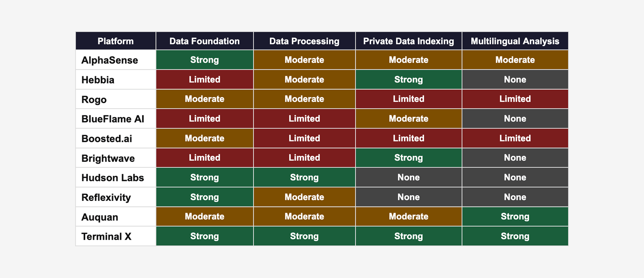Viewport: 644px width, 278px height.
Task: Select the Terminal X row label
Action: pyautogui.click(x=107, y=236)
